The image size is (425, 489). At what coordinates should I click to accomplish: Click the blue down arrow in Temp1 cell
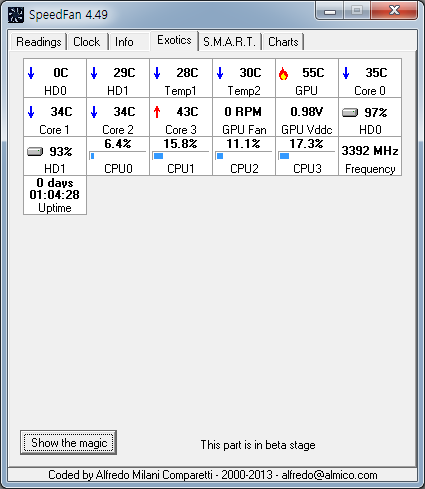point(157,73)
